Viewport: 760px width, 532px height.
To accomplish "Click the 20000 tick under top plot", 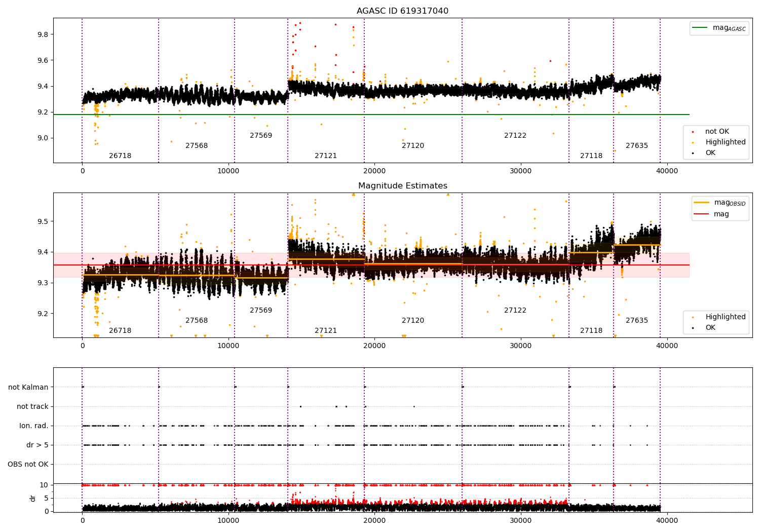I will 374,171.
